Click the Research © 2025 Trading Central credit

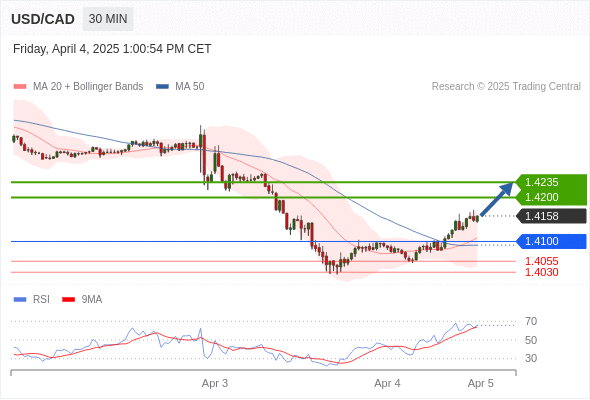(x=506, y=87)
